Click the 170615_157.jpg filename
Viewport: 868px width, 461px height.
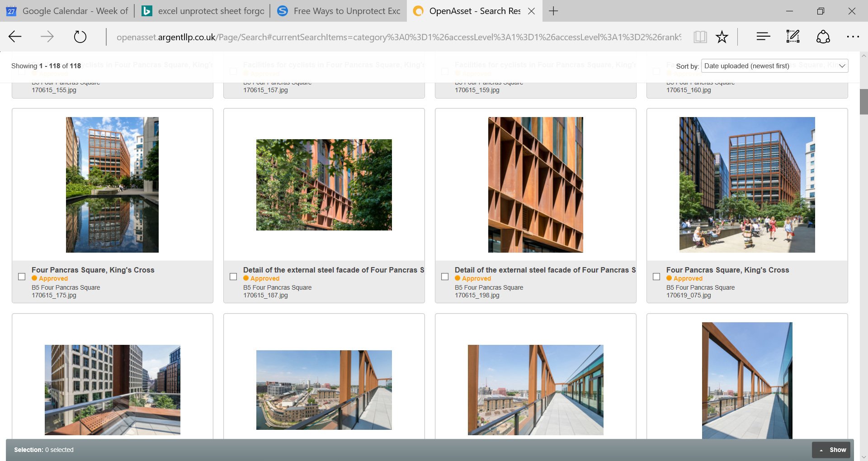[x=265, y=90]
